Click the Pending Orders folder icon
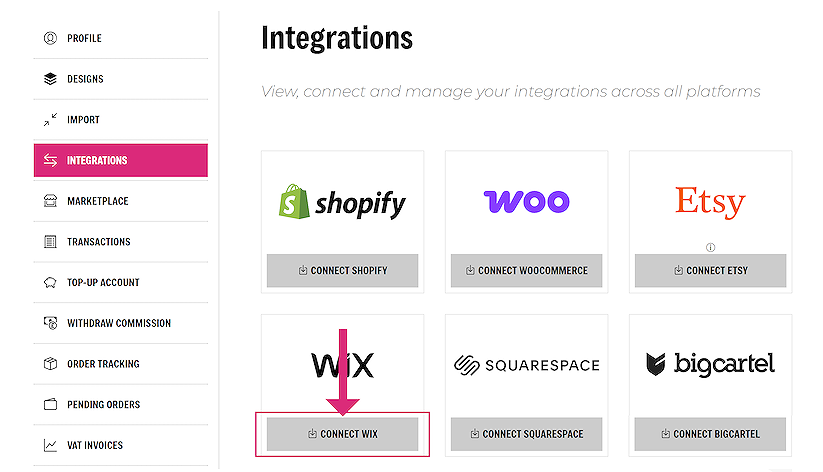The image size is (823, 472). (50, 405)
